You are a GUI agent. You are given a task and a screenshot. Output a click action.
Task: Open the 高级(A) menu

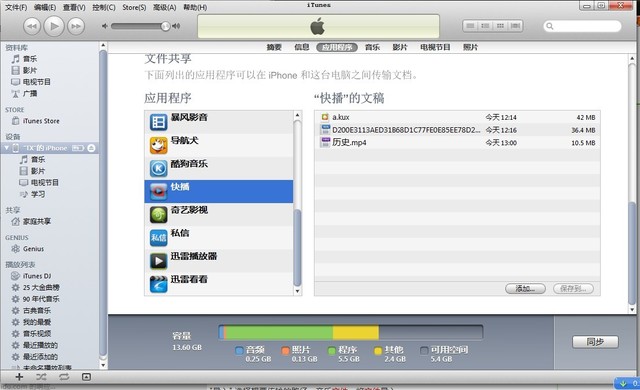(x=164, y=7)
